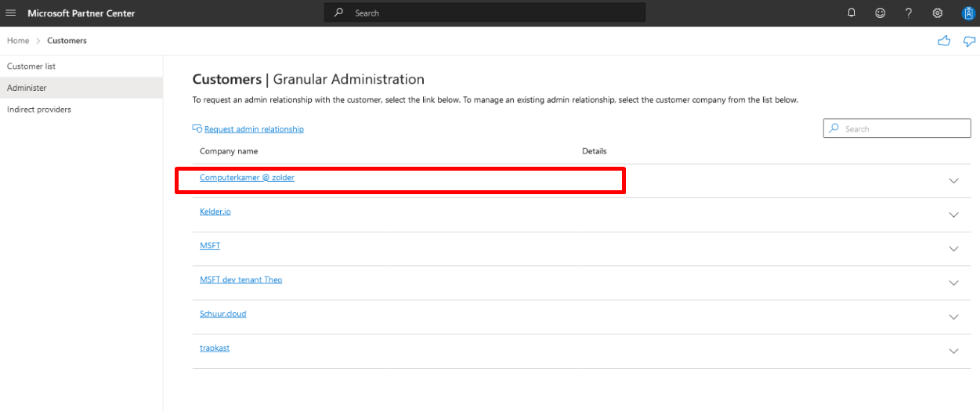Expand the MSFT dev tenant Theo row

click(953, 283)
